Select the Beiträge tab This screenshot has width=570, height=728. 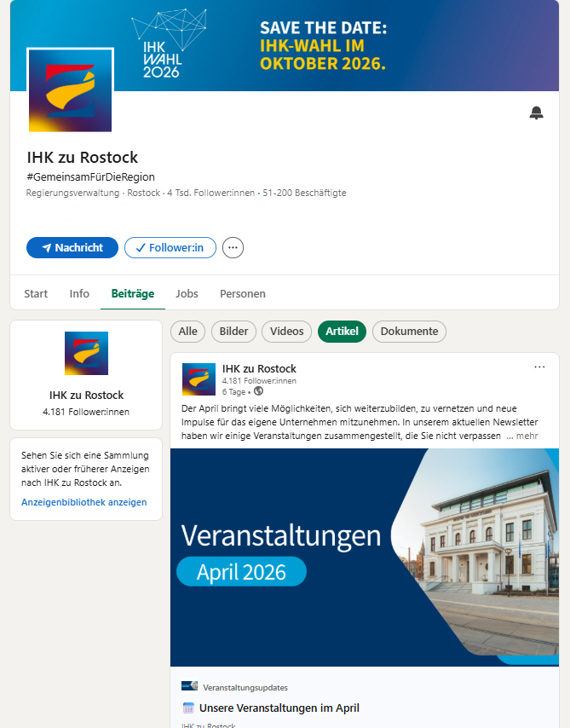tap(133, 294)
